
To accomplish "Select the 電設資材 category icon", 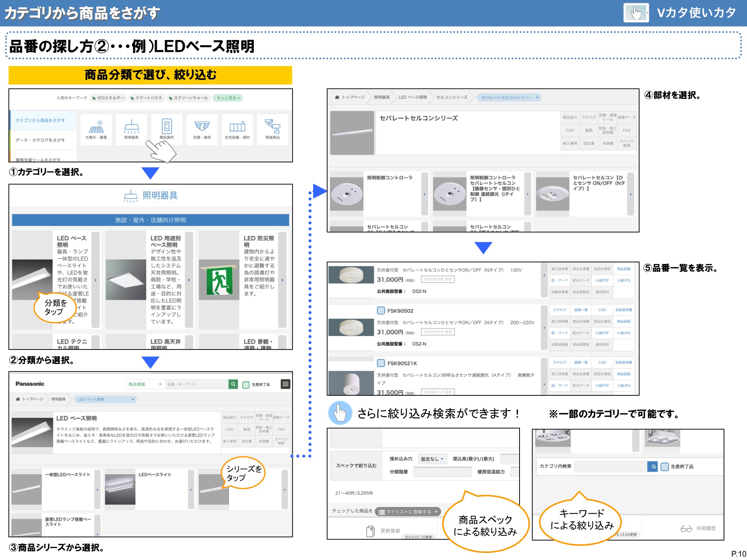I will [x=167, y=130].
